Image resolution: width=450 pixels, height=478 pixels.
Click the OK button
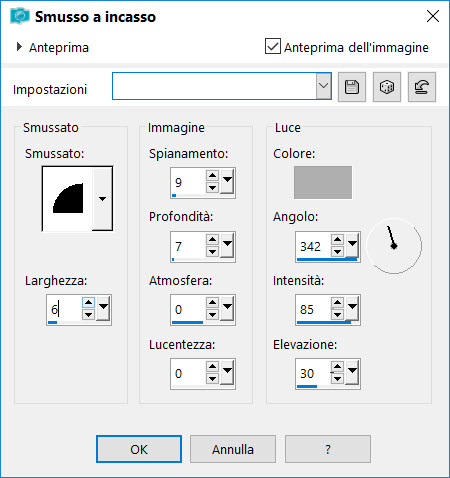point(139,449)
